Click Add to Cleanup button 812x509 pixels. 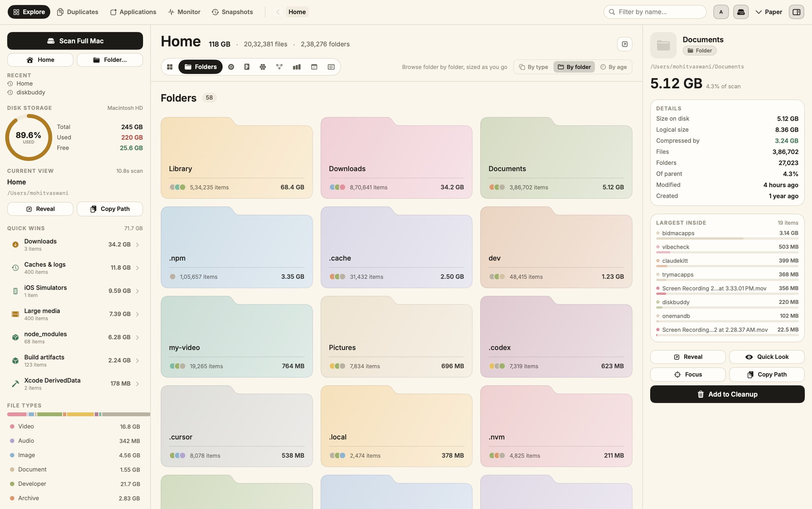(x=727, y=394)
